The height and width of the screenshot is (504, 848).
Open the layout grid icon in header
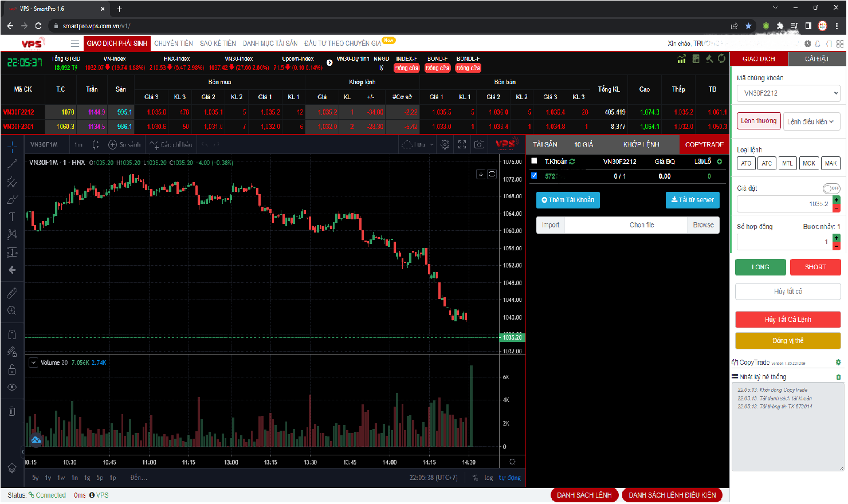pos(840,44)
